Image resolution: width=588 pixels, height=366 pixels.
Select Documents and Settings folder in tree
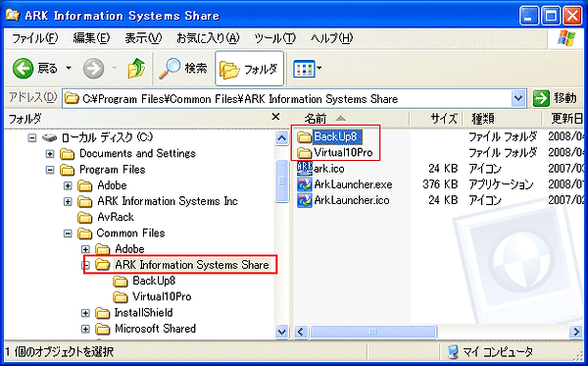pyautogui.click(x=137, y=153)
